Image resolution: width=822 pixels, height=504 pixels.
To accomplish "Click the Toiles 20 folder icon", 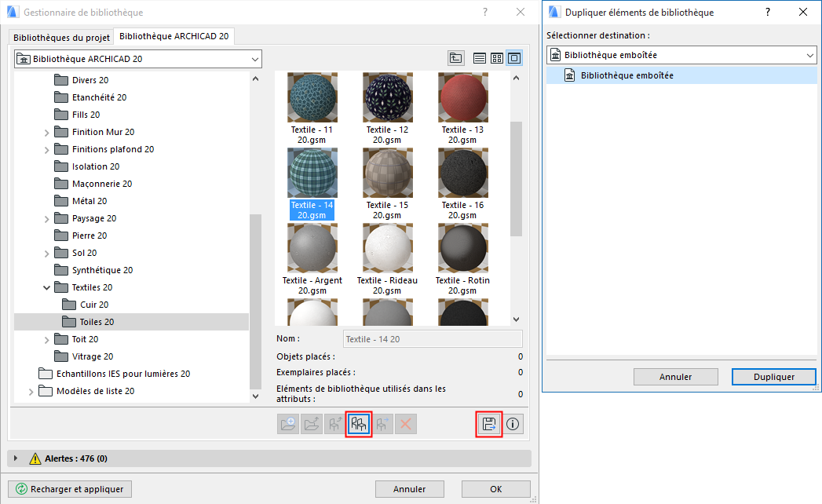I will (x=69, y=322).
